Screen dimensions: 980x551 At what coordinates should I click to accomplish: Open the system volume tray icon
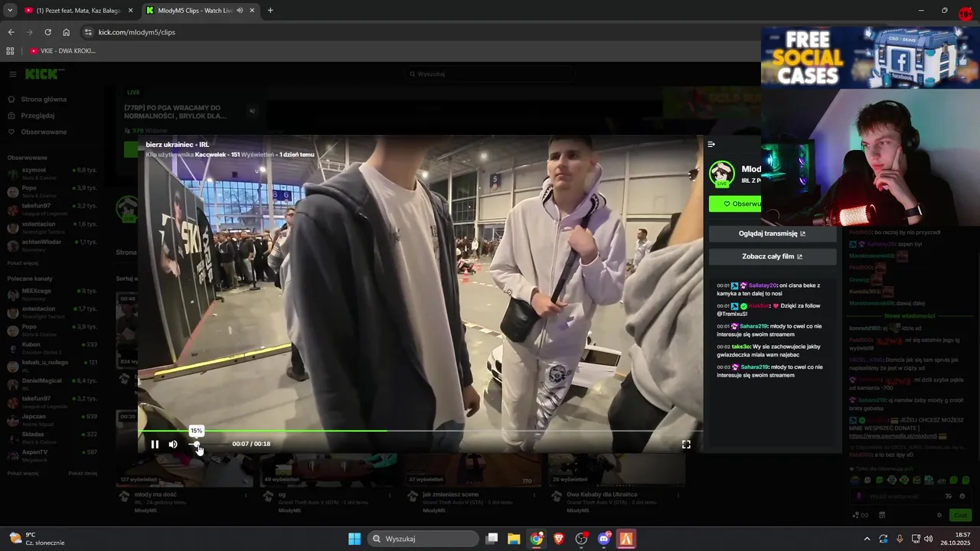click(928, 539)
